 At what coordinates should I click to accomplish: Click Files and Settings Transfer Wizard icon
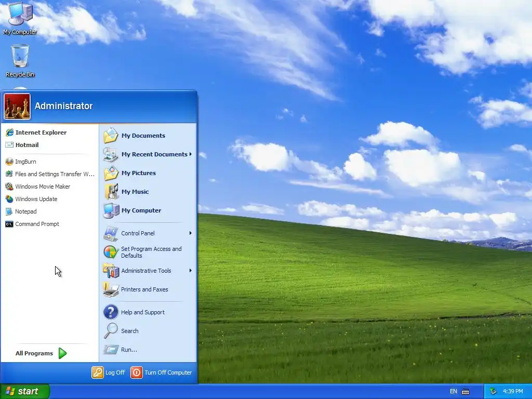[9, 174]
